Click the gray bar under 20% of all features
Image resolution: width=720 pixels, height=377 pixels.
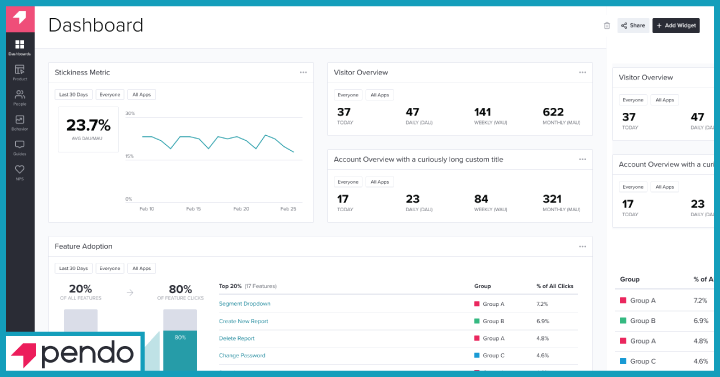[81, 321]
